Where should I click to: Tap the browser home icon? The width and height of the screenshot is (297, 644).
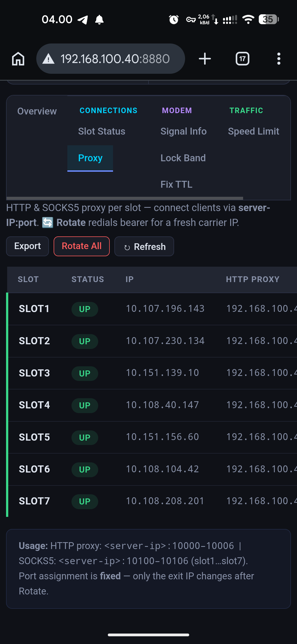point(18,59)
